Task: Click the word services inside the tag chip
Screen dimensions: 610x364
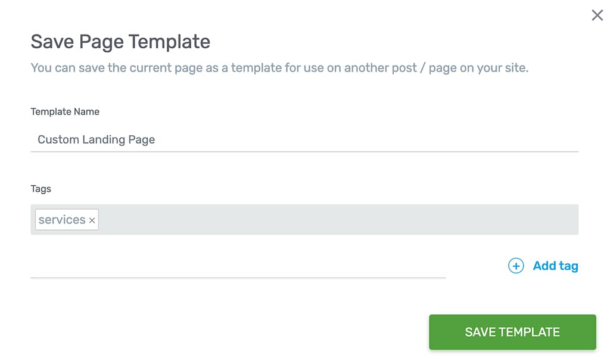Action: 62,220
